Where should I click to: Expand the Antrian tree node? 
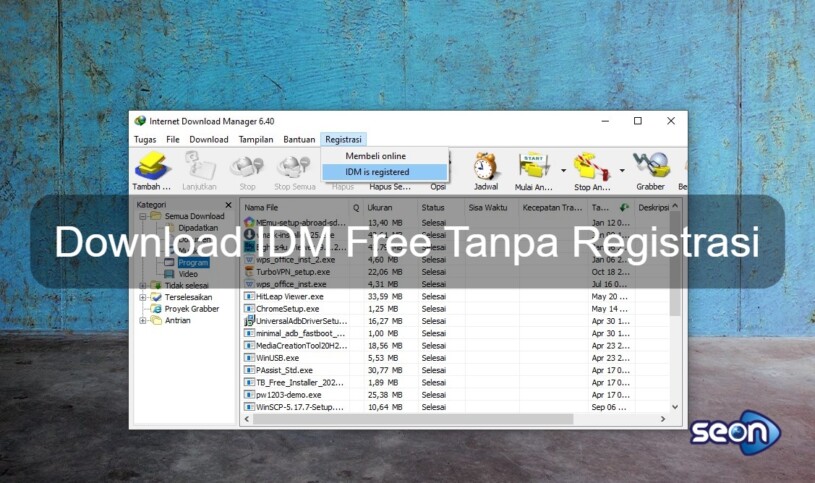pos(143,321)
